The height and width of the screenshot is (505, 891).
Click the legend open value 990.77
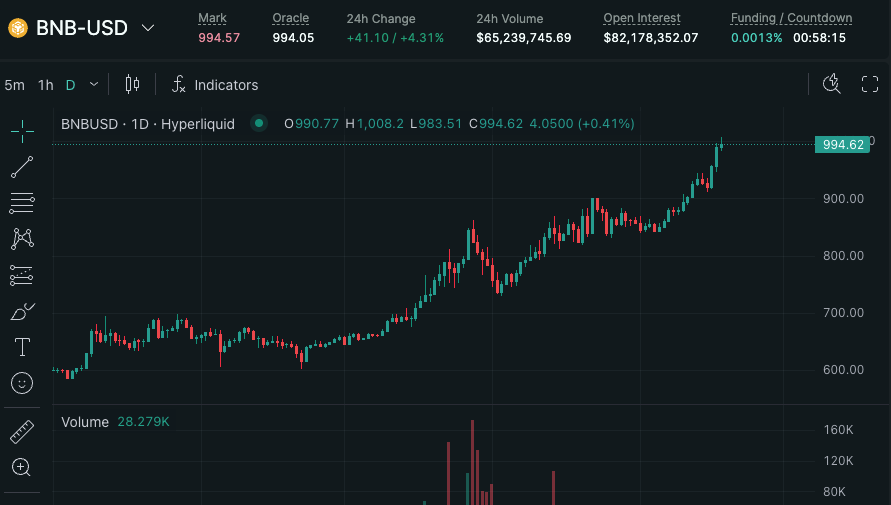pos(317,124)
